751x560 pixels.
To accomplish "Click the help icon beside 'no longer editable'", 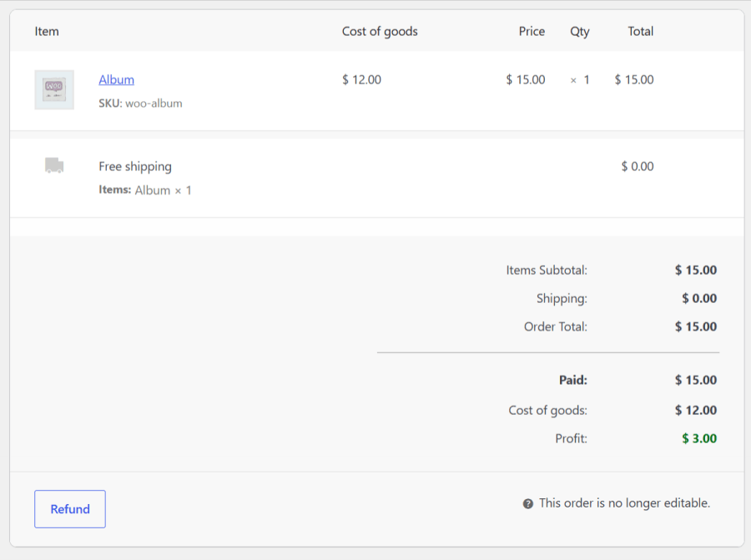I will [x=528, y=503].
